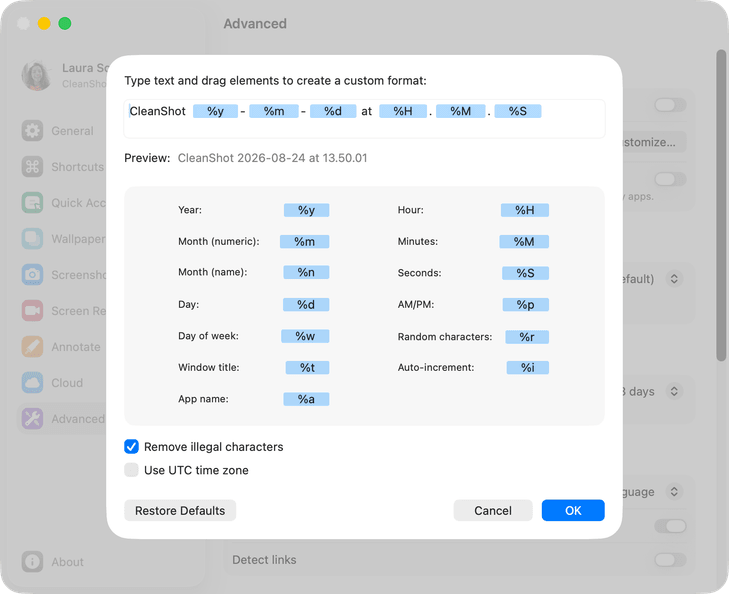Select the Cloud sidebar icon
The image size is (729, 594).
[32, 383]
